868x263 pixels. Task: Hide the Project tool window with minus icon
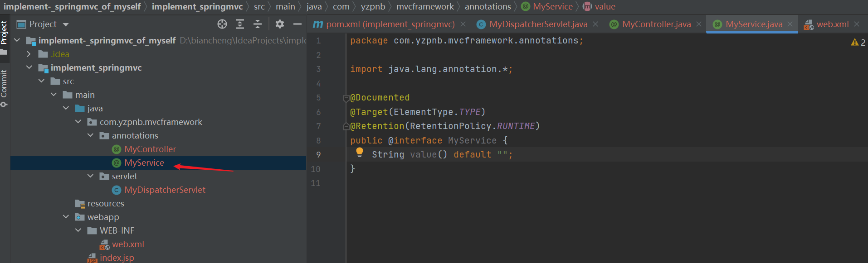point(297,24)
